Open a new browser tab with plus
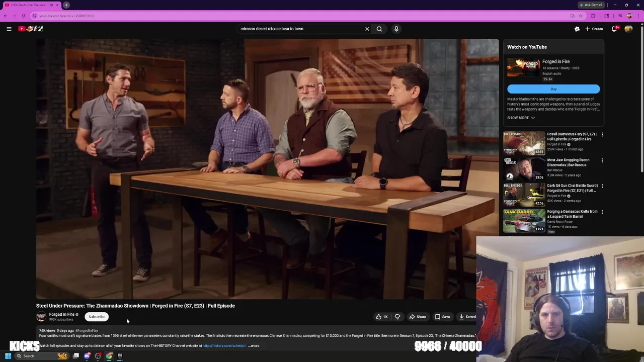The image size is (644, 362). tap(66, 5)
